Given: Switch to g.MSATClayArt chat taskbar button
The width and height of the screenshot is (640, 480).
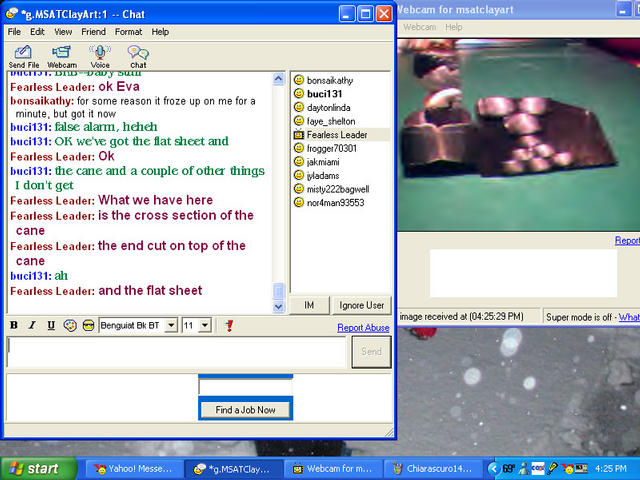Looking at the screenshot, I should click(233, 469).
